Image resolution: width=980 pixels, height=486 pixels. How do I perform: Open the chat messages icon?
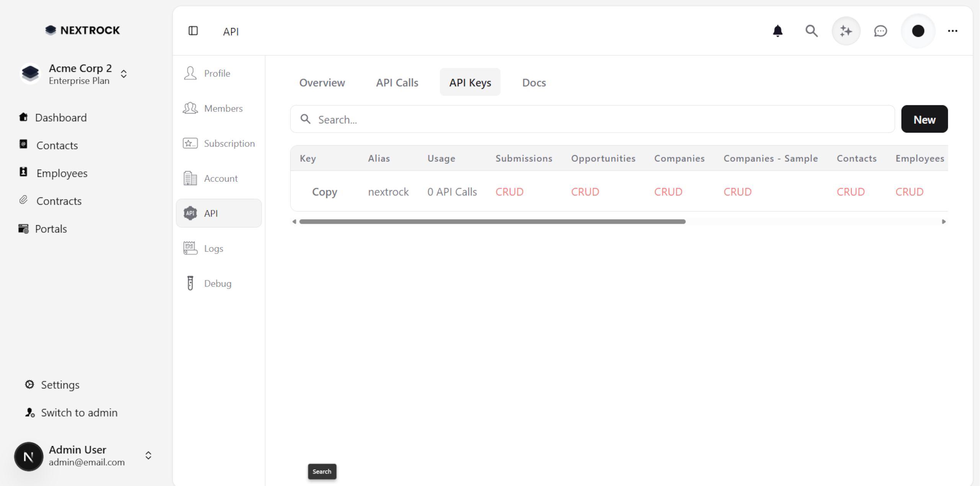point(880,31)
